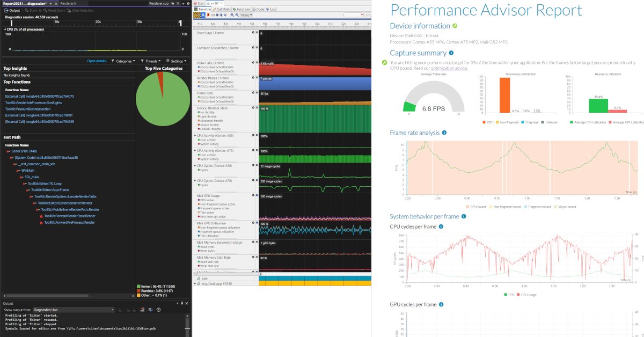Image resolution: width=644 pixels, height=337 pixels.
Task: Click the optimization advice link
Action: click(449, 68)
